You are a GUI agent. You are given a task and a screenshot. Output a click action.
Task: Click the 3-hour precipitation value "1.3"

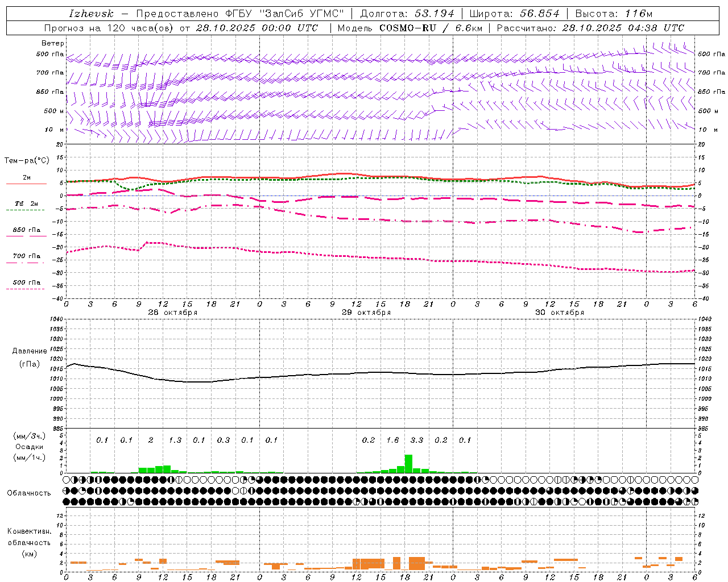(175, 440)
